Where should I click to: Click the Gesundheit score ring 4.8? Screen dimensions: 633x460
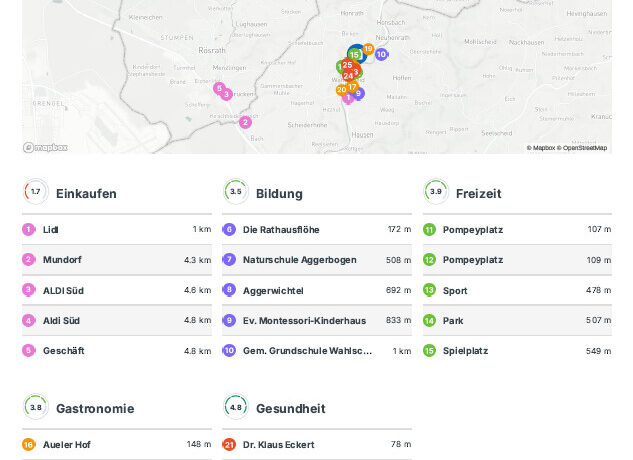coord(235,407)
